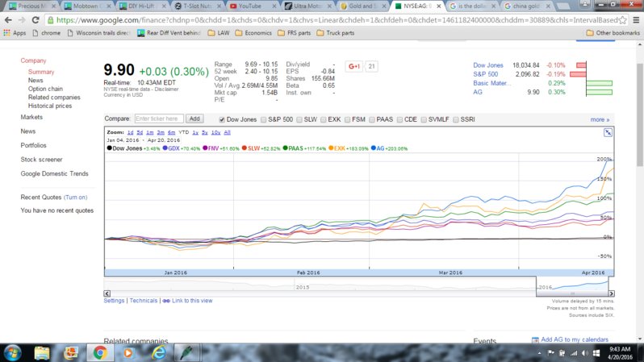Screen dimensions: 644x362
Task: Click the Add ticker button
Action: (x=194, y=119)
